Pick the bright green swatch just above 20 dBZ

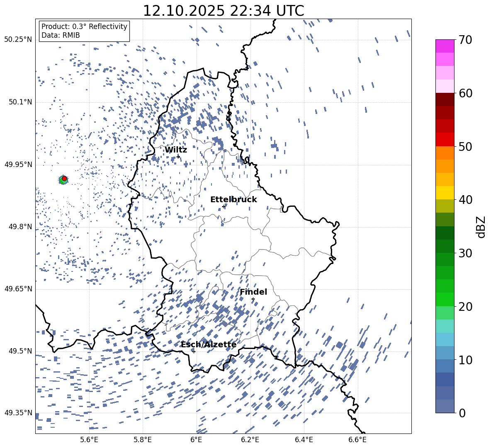click(x=445, y=299)
